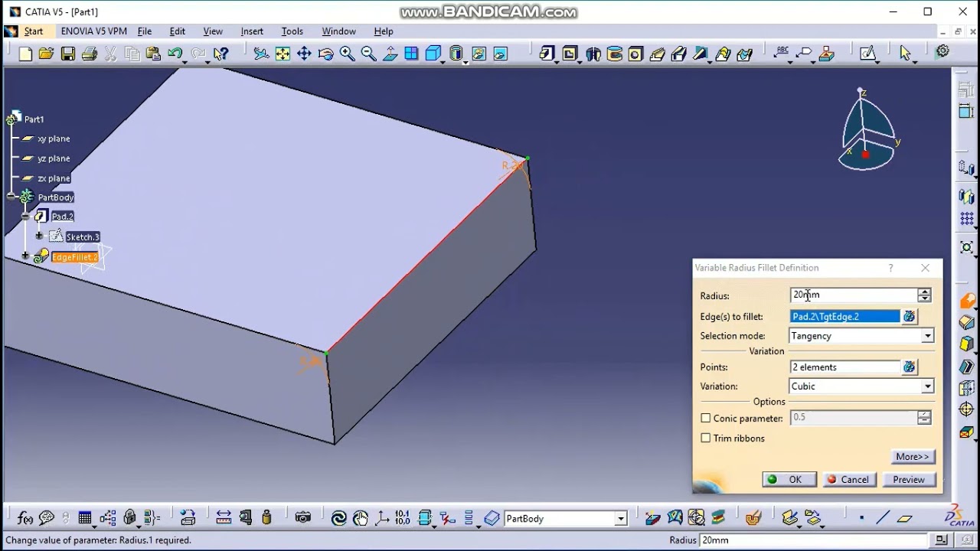Cancel the fillet definition dialog

point(848,480)
